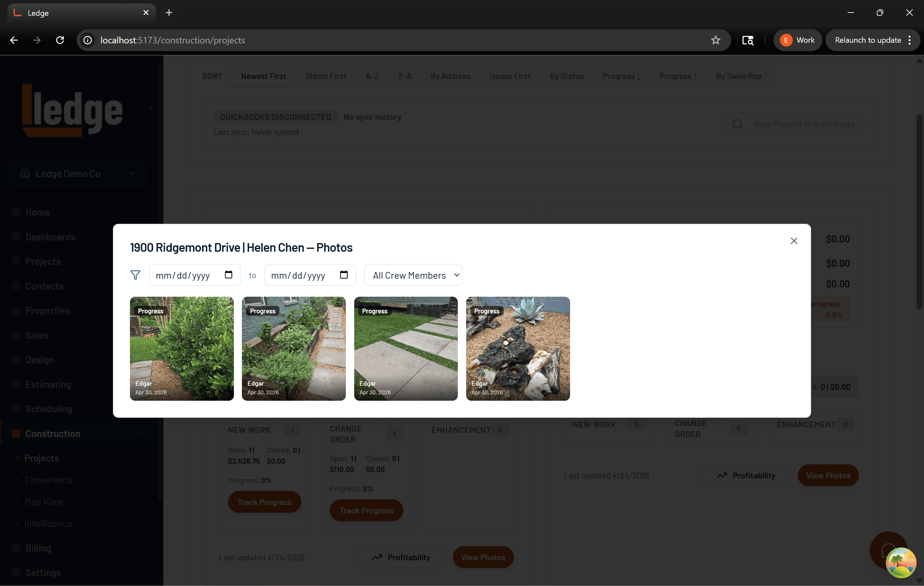Viewport: 924px width, 586px height.
Task: Open Contacts in the sidebar
Action: pos(44,286)
